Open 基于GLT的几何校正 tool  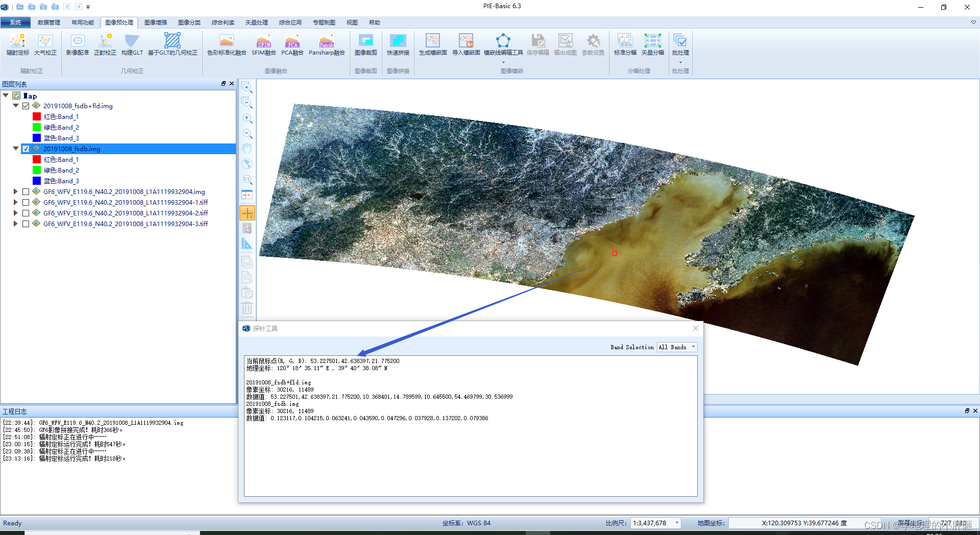(x=173, y=44)
